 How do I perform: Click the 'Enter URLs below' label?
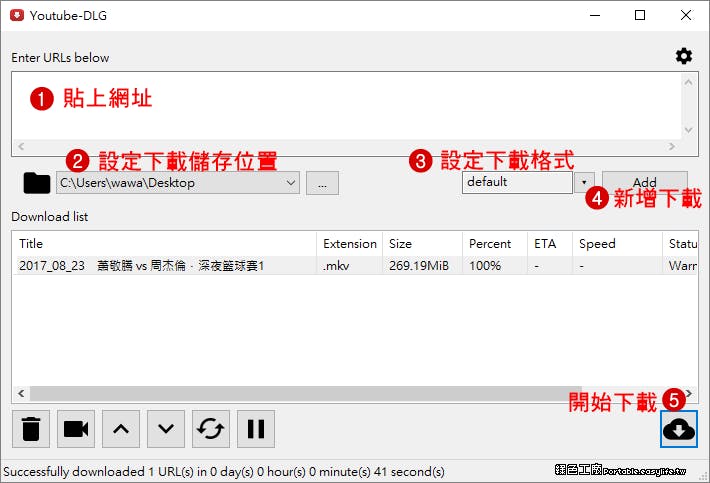(x=60, y=57)
